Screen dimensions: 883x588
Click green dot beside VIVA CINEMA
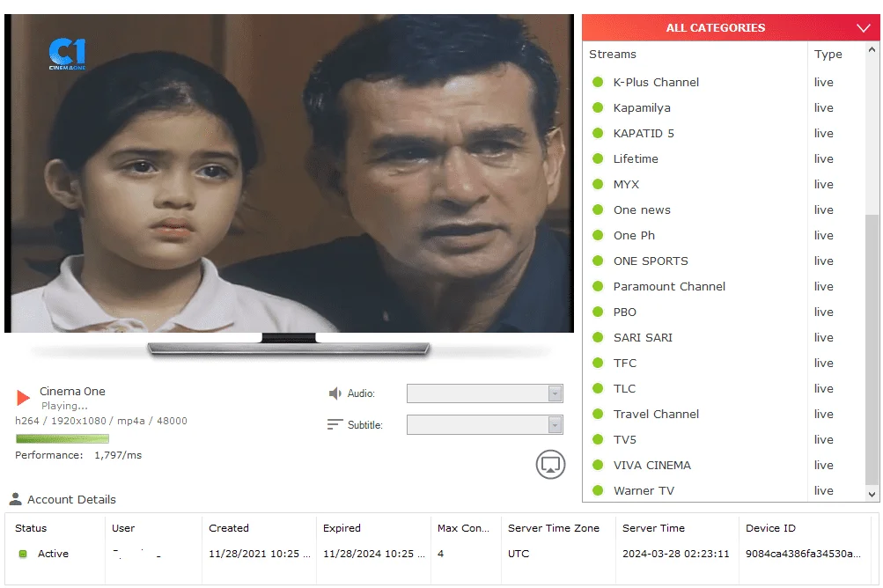598,465
